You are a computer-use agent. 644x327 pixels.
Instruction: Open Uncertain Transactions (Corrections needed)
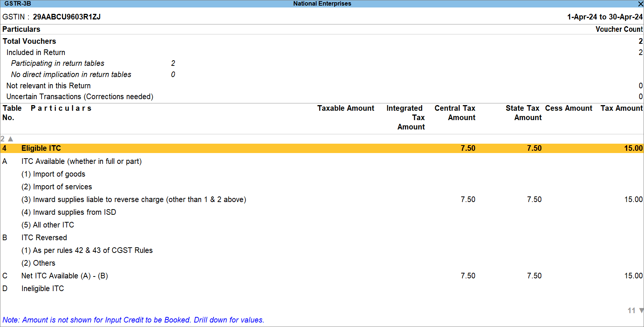pos(80,97)
